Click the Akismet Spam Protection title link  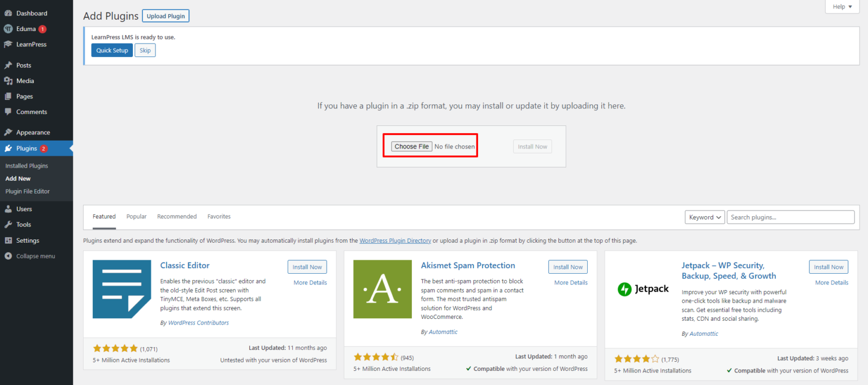coord(468,265)
